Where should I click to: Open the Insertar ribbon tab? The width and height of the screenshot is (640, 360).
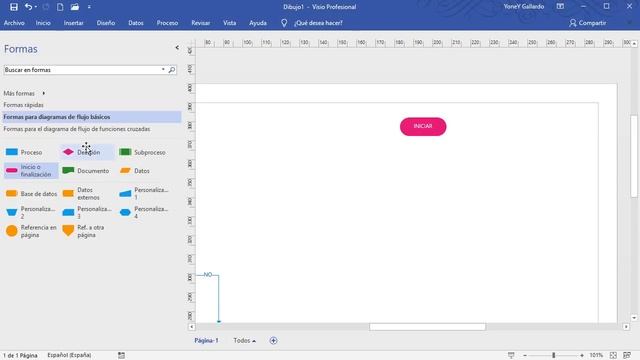tap(73, 23)
